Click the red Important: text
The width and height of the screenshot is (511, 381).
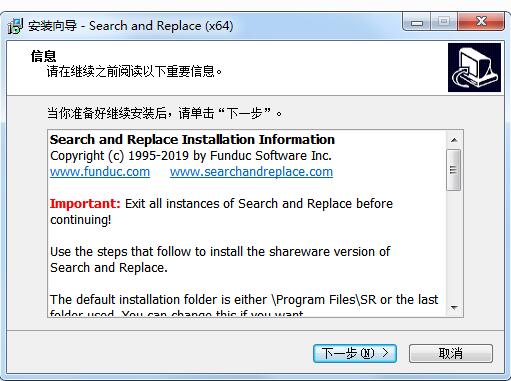(x=85, y=203)
